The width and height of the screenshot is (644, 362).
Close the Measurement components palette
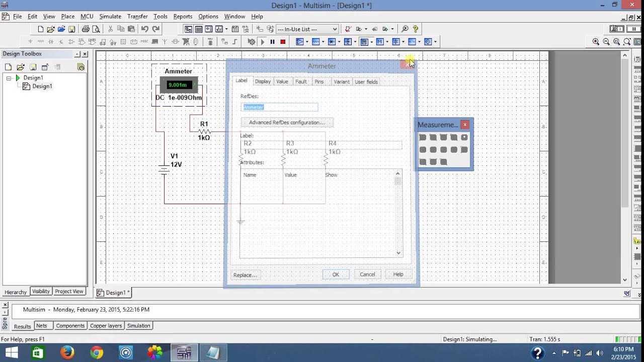tap(465, 125)
